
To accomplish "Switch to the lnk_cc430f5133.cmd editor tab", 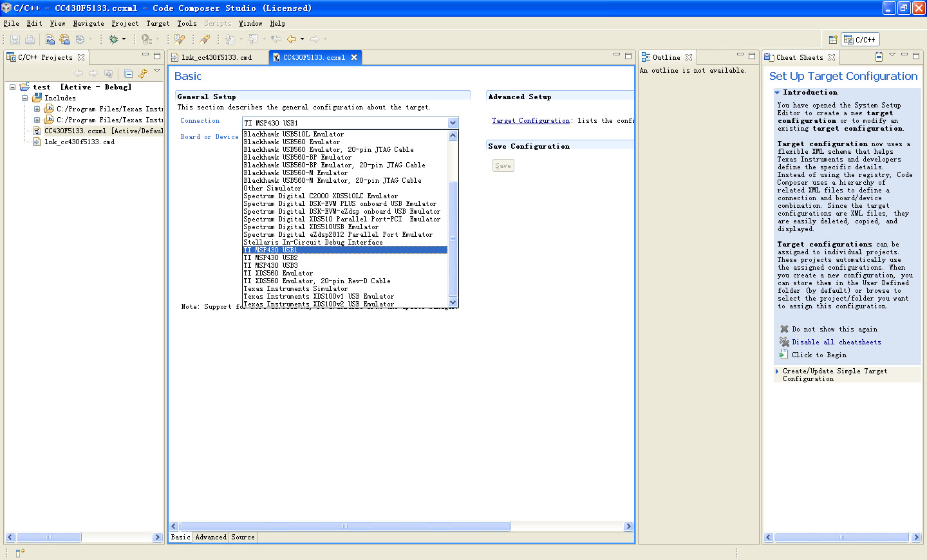I will pyautogui.click(x=217, y=57).
